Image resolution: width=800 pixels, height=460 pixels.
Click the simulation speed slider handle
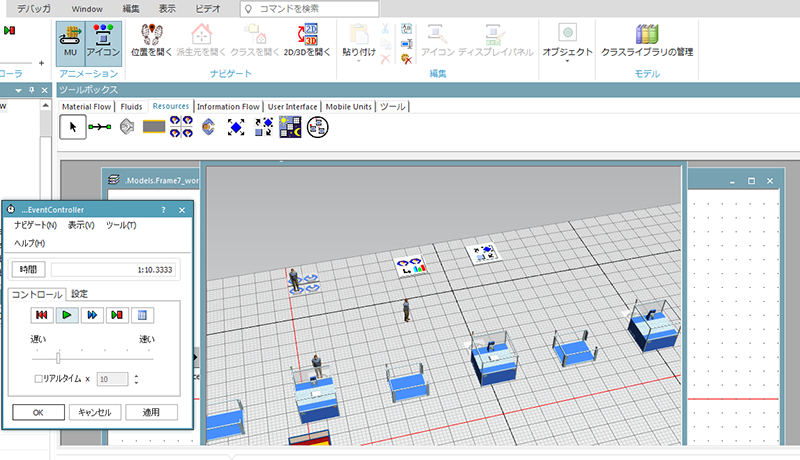[x=58, y=357]
